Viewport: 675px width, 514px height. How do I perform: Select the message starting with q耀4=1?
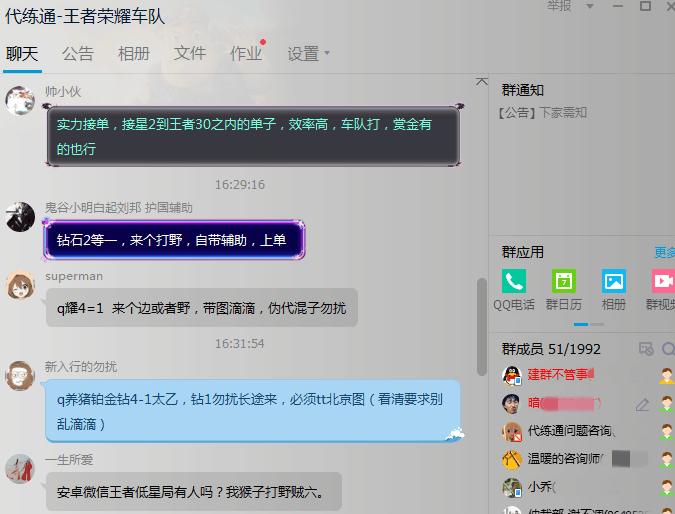(201, 308)
